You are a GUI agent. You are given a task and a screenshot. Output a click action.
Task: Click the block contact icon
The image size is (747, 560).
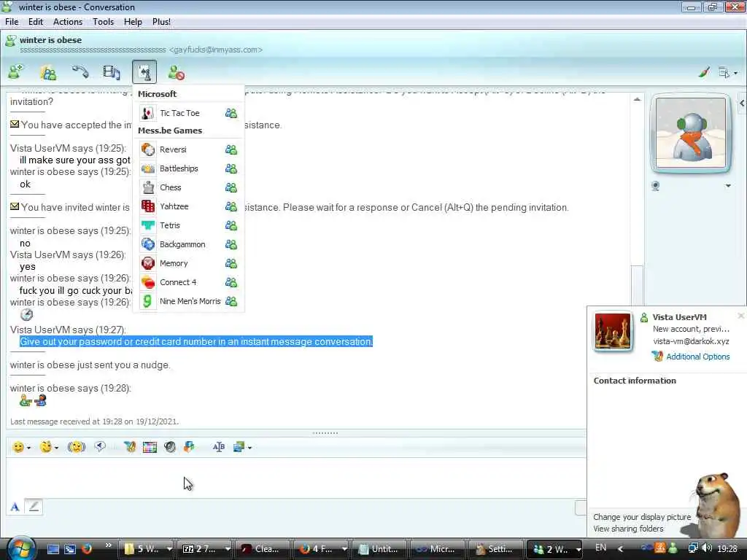click(x=177, y=73)
